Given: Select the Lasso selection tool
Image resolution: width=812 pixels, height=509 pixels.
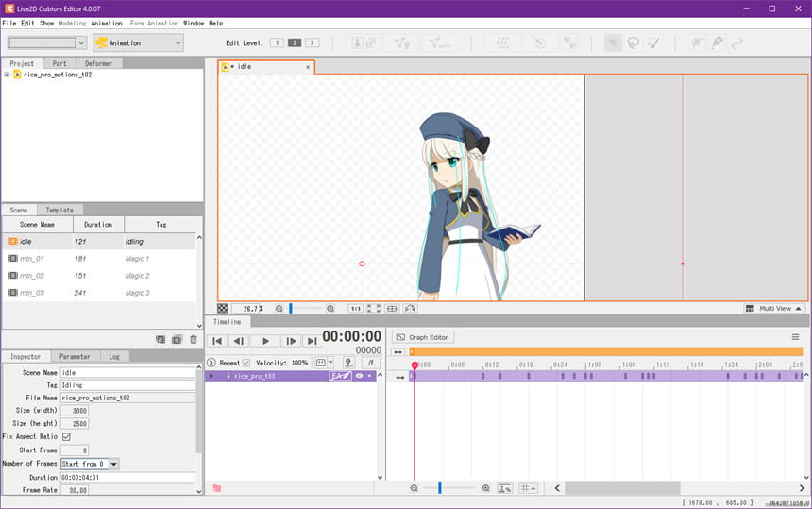Looking at the screenshot, I should pos(634,43).
